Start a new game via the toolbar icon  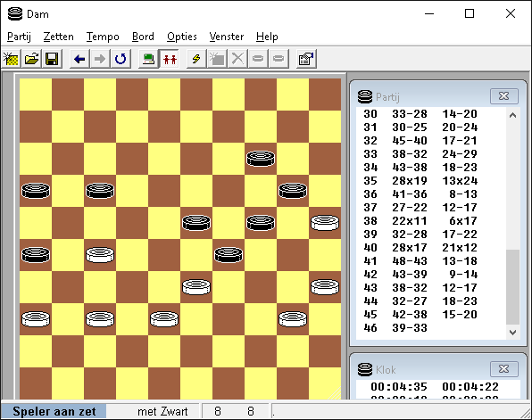(x=12, y=59)
